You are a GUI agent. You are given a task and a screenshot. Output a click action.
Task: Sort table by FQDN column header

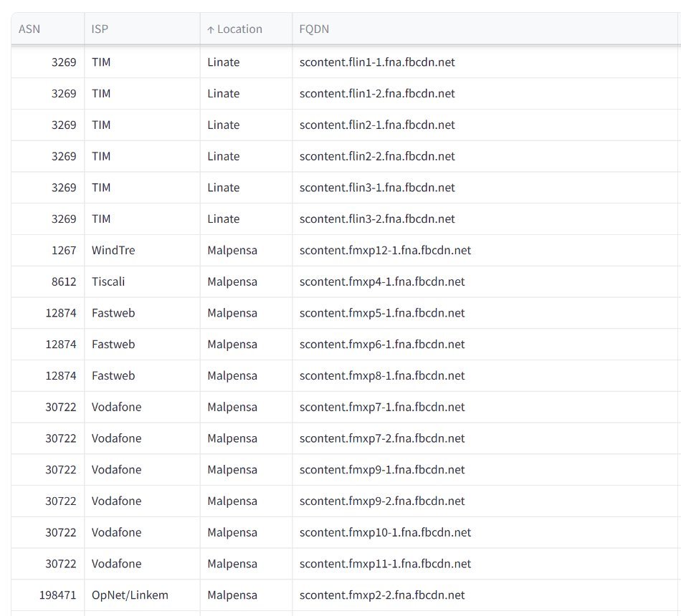coord(314,29)
